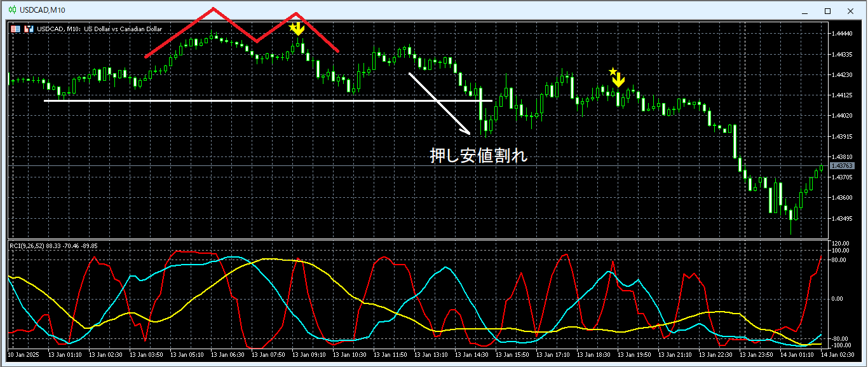Click the USDCAD,M10 window title text
The height and width of the screenshot is (367, 868).
[x=42, y=11]
